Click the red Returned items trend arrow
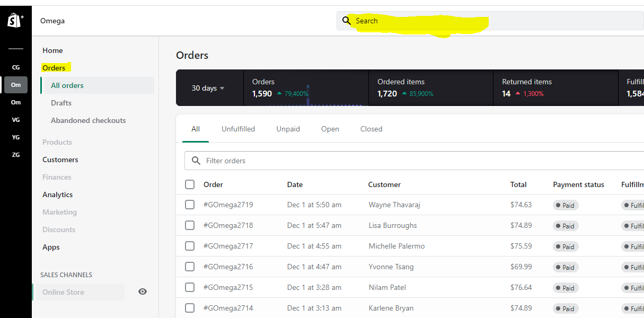The height and width of the screenshot is (318, 644). coord(518,94)
